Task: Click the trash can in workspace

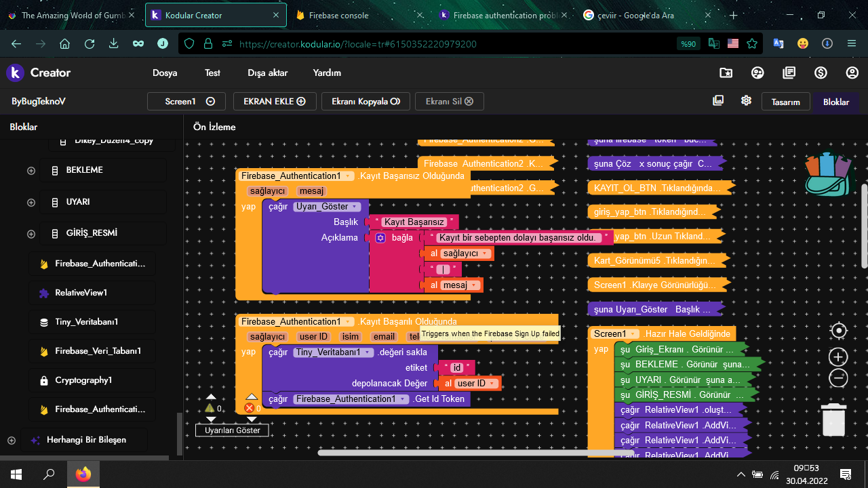Action: coord(833,419)
